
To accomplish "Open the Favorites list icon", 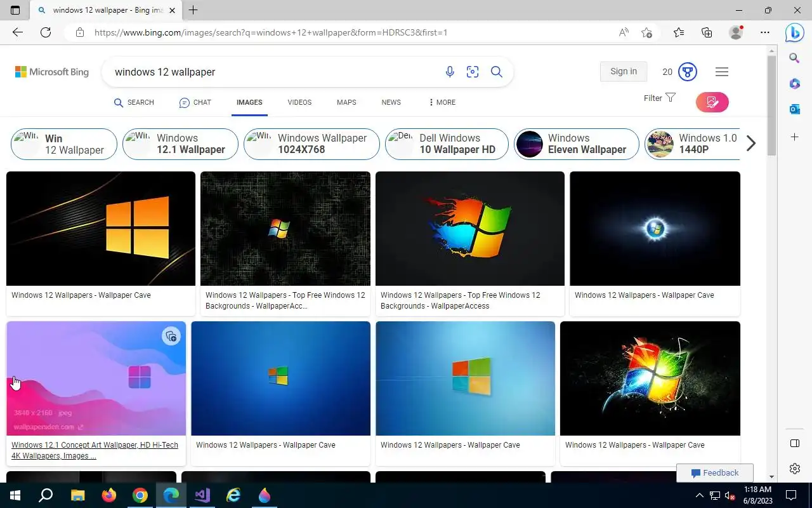I will (679, 32).
